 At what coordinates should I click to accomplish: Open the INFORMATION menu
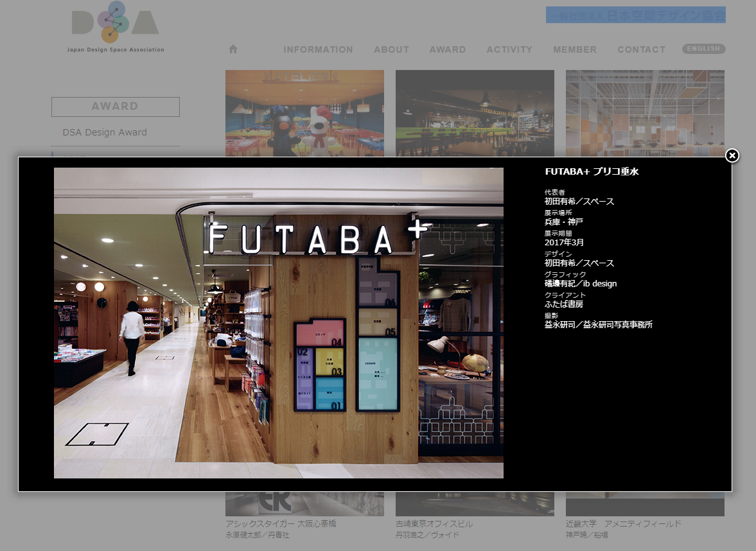318,49
